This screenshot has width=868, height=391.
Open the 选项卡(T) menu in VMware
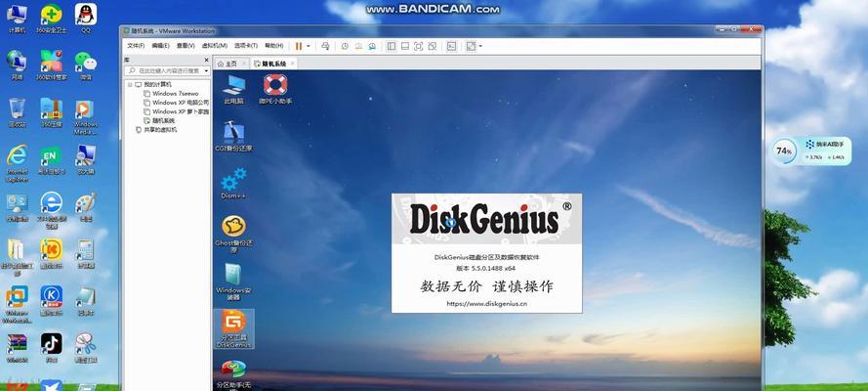(246, 46)
